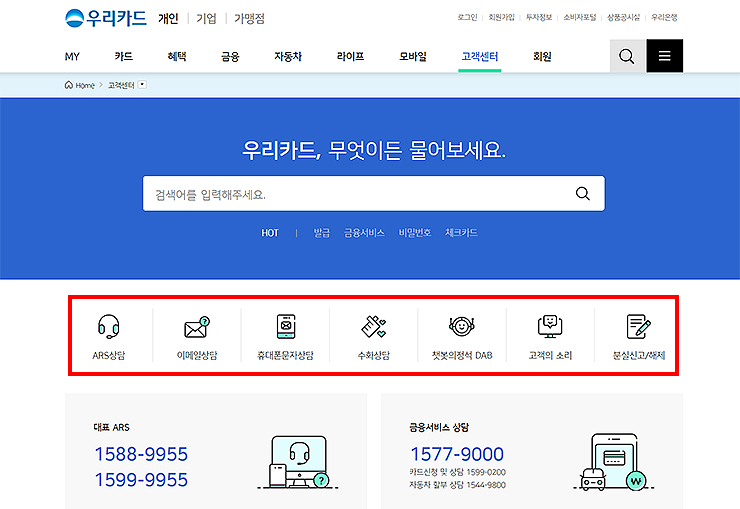Open 수화상담 sign language icon
Screen dimensions: 740x509
click(x=374, y=326)
